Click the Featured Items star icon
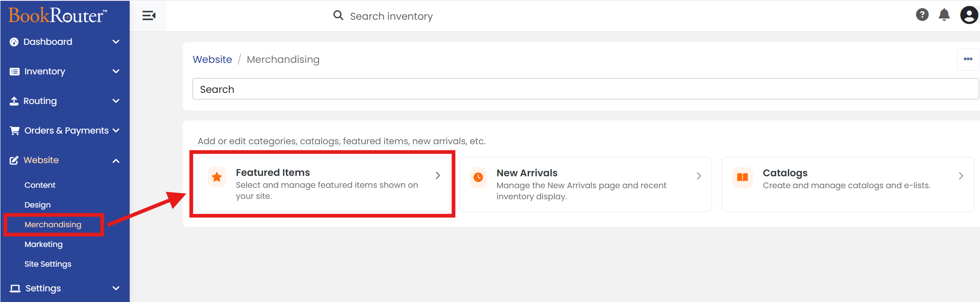980x302 pixels. tap(217, 177)
